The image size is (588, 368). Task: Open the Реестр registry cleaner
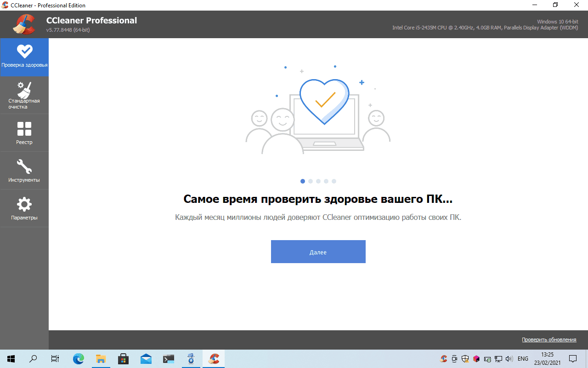(x=24, y=133)
